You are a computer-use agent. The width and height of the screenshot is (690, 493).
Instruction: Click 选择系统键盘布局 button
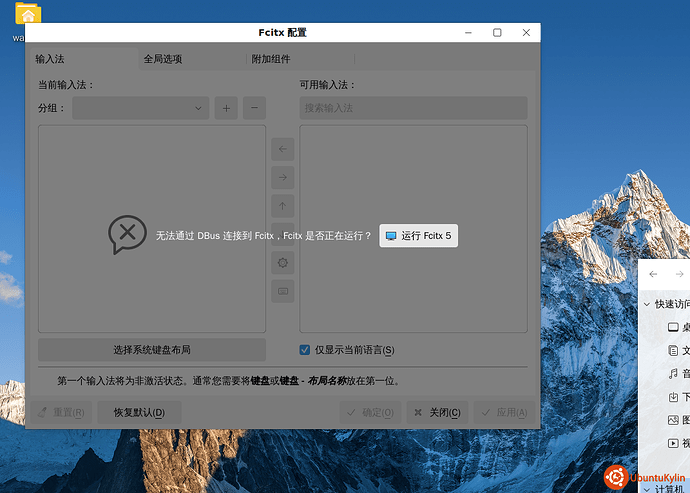pyautogui.click(x=152, y=350)
